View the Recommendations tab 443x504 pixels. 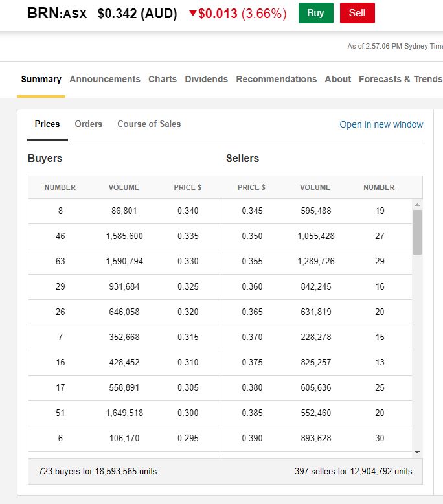[x=276, y=79]
